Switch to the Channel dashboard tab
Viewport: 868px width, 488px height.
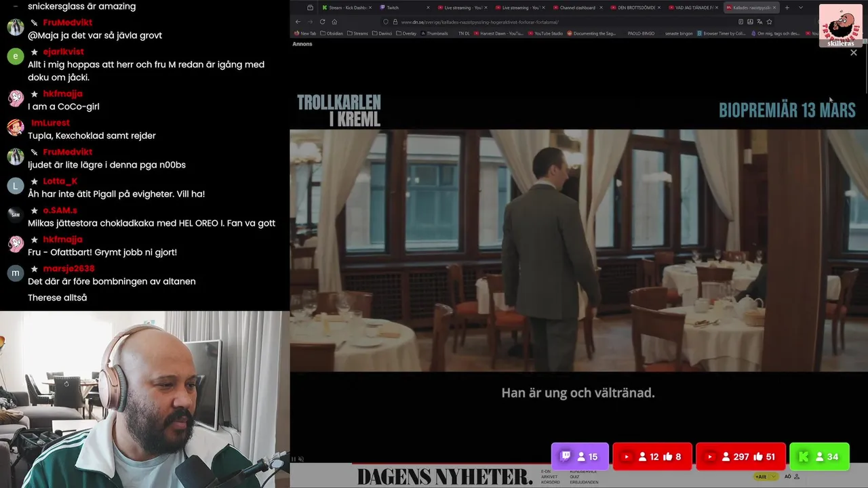577,7
